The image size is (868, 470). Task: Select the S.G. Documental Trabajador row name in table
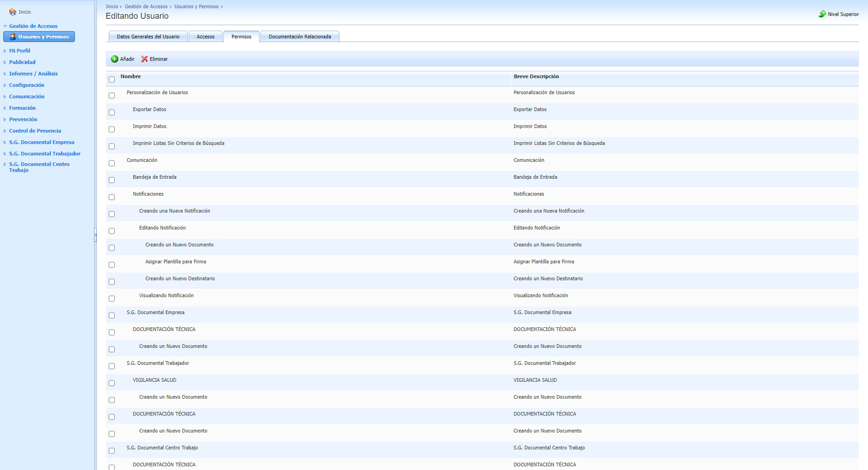coord(158,363)
